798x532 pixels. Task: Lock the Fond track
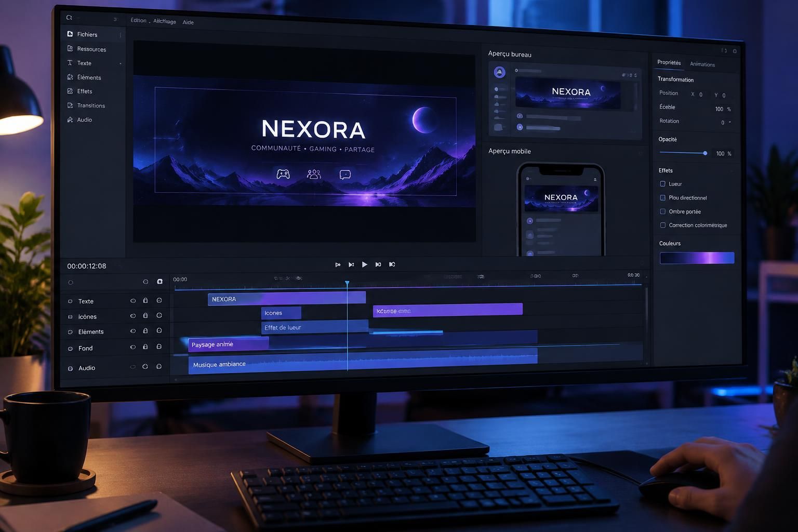(145, 347)
